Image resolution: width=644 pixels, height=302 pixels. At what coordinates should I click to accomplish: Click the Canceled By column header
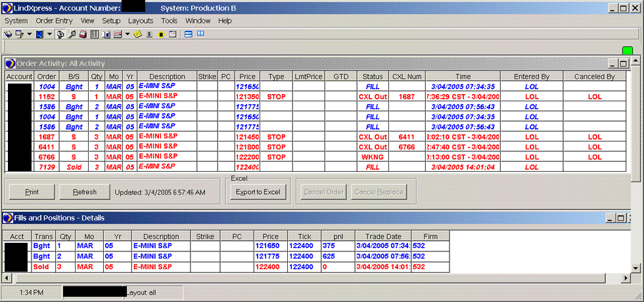[594, 76]
